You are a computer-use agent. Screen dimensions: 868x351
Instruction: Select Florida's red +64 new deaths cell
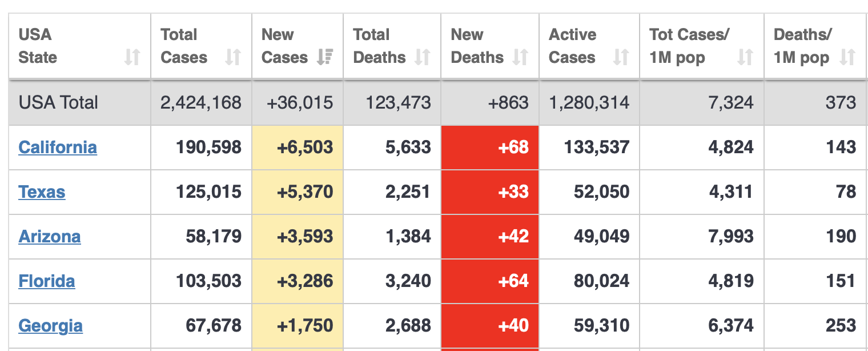(x=490, y=281)
